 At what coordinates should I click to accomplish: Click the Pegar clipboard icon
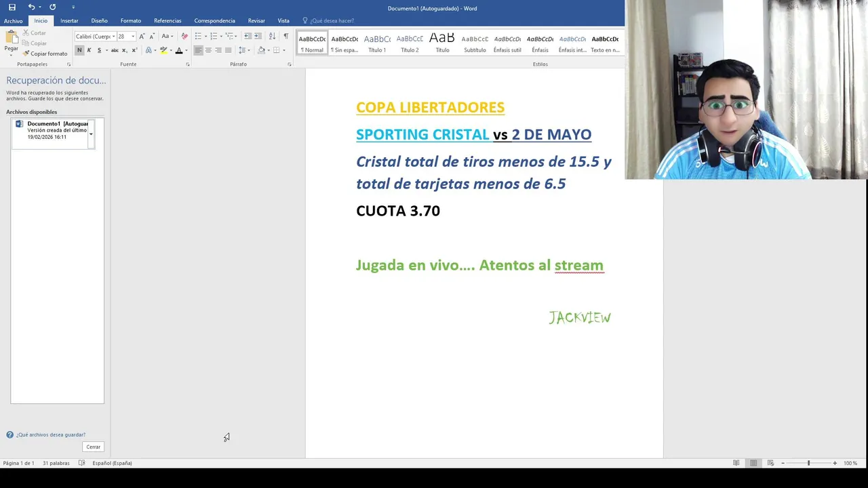12,38
